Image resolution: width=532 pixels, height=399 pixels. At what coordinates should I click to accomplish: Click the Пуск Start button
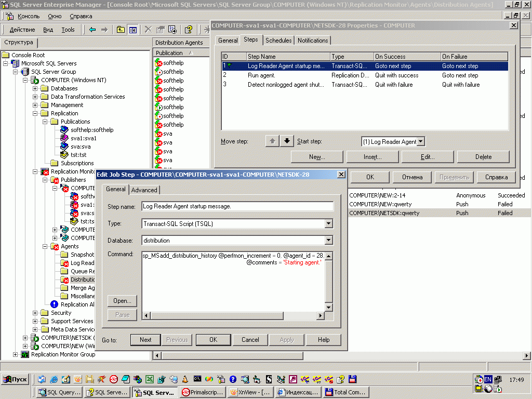pos(15,379)
